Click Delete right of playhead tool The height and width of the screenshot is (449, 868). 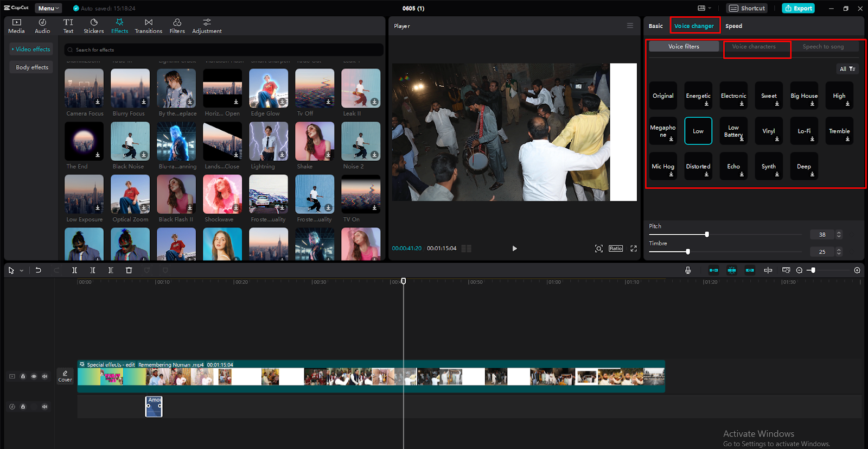point(111,270)
